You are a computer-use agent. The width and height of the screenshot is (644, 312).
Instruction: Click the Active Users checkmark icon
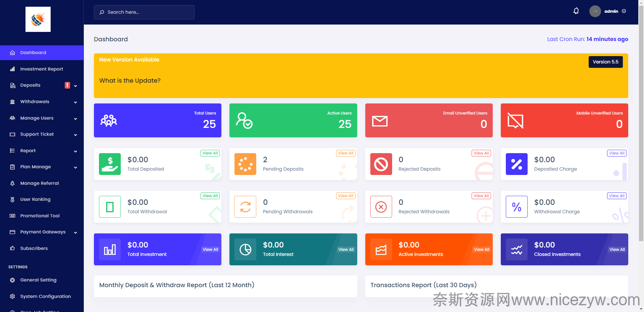tap(244, 121)
